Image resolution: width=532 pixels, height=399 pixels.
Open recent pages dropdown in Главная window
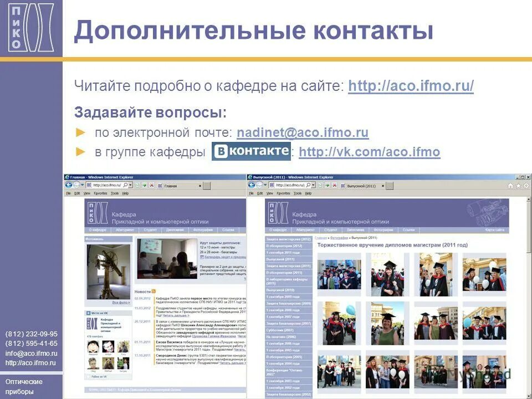[x=83, y=185]
